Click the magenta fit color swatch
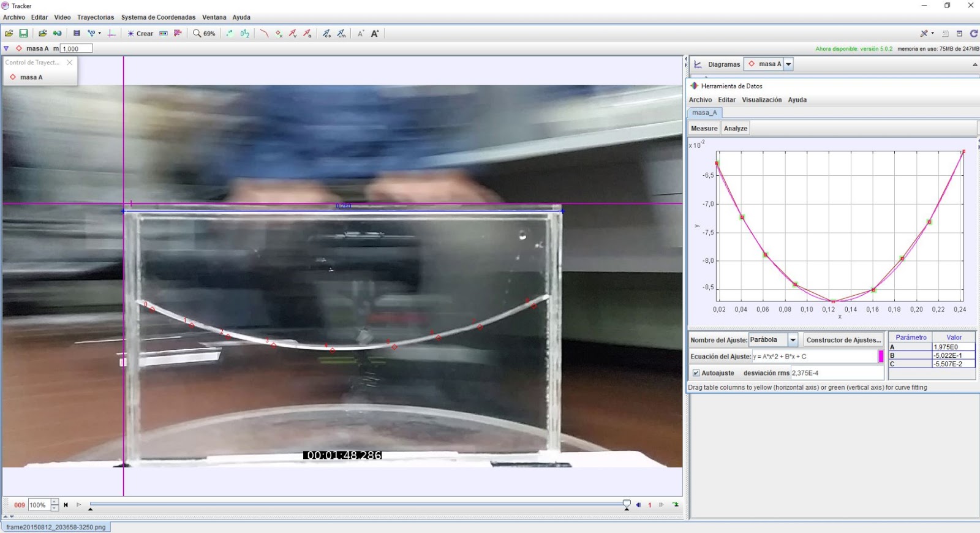Image resolution: width=980 pixels, height=533 pixels. tap(881, 357)
